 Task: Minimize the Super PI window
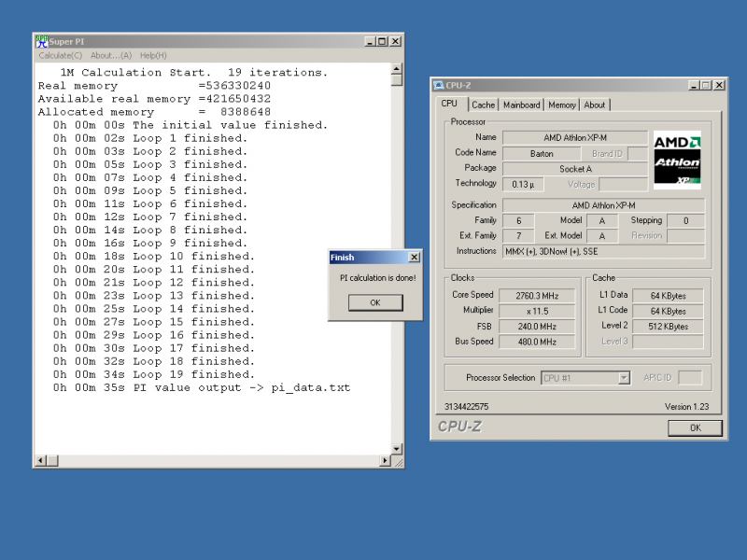click(370, 41)
